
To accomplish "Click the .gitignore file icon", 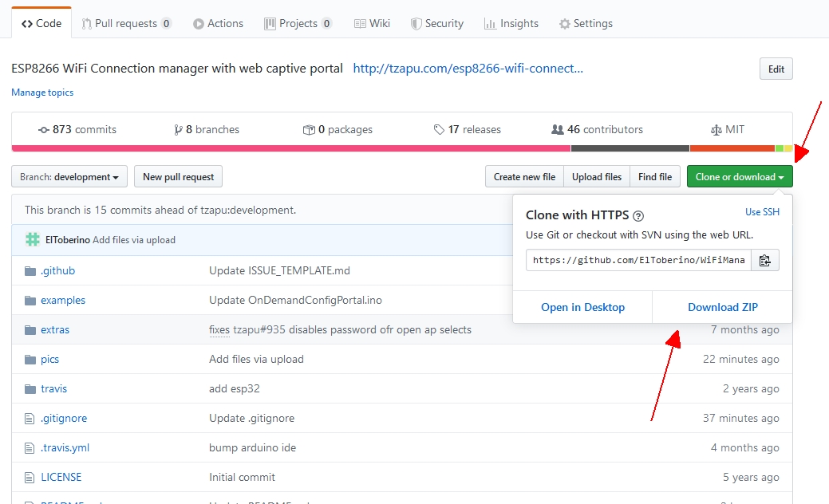I will click(x=29, y=419).
